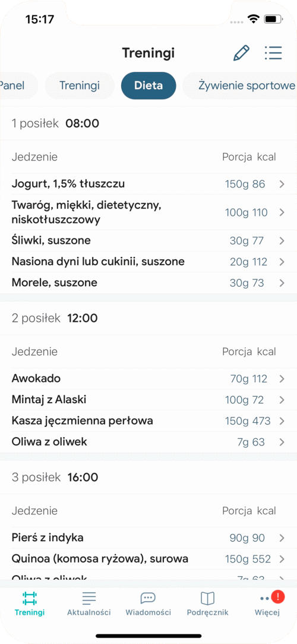Expand Awokado row chevron
Screen dimensions: 297x644
(x=282, y=379)
